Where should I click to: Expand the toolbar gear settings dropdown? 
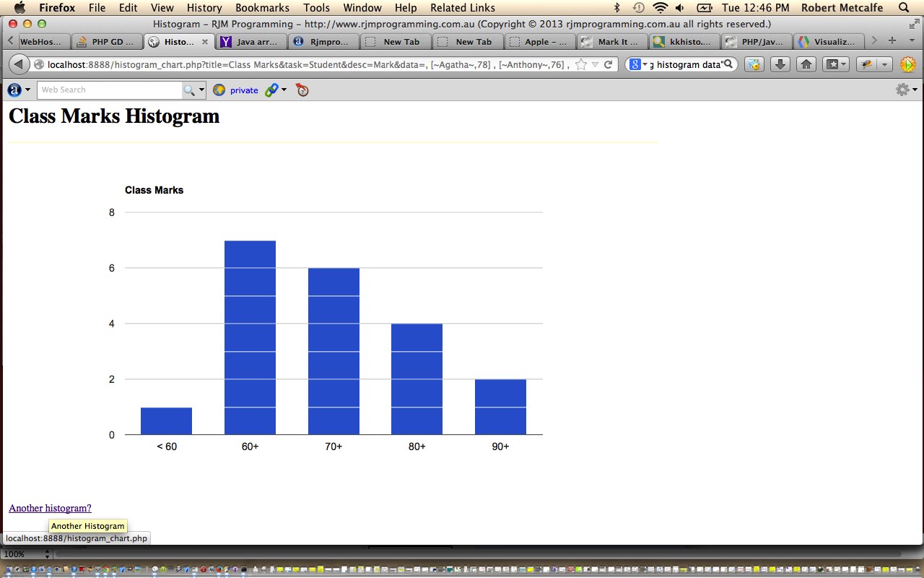906,90
